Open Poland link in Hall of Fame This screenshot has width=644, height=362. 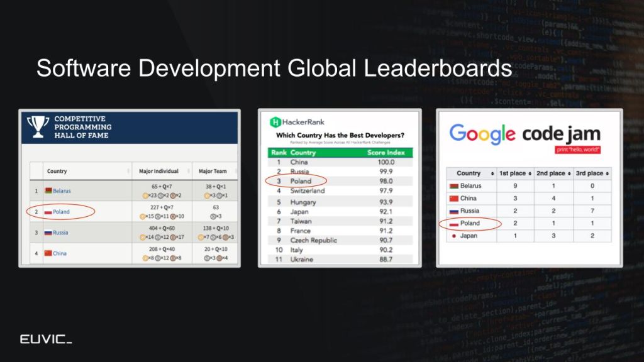click(x=61, y=212)
